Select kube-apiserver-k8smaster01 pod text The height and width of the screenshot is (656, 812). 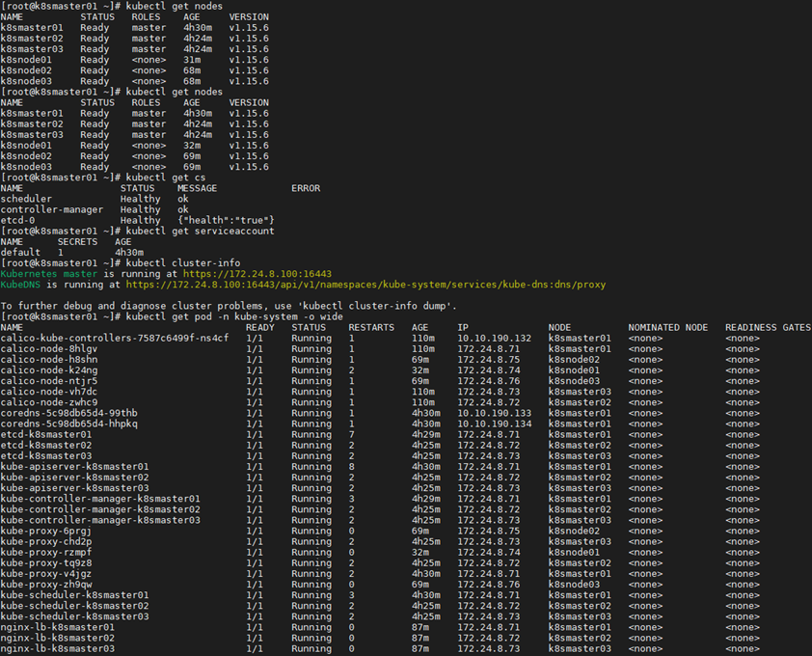[74, 466]
